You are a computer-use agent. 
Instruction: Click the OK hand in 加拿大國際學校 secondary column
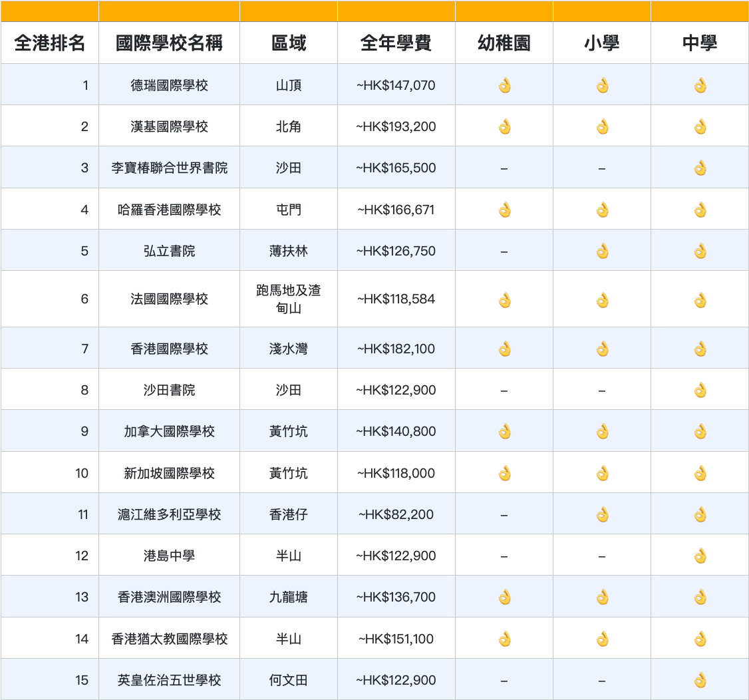coord(700,432)
